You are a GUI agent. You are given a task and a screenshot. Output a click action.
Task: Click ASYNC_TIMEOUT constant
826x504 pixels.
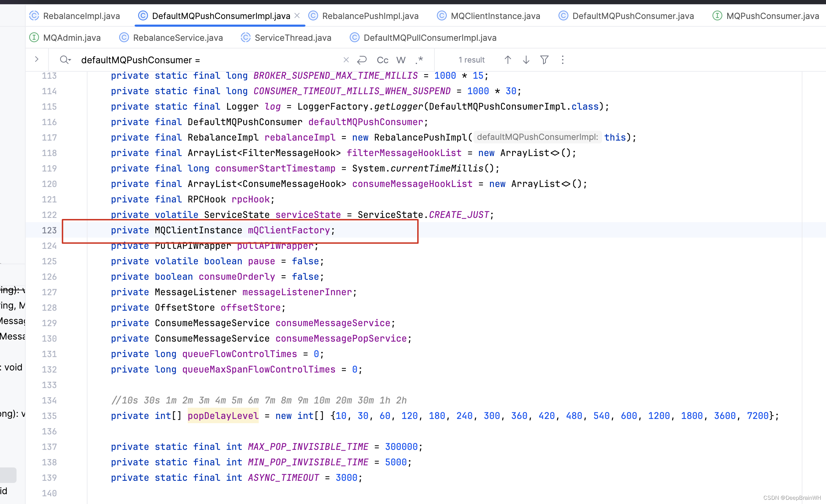[x=283, y=478]
